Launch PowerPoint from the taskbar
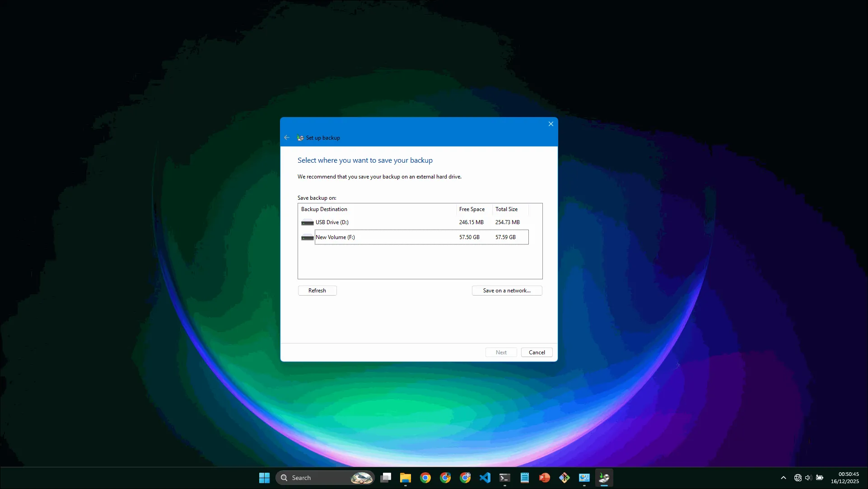Image resolution: width=868 pixels, height=489 pixels. 544,477
